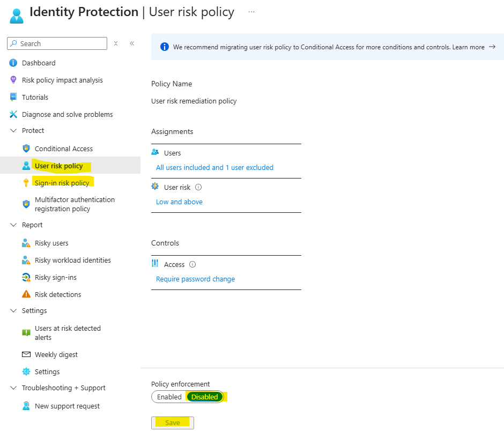Click the Multifactor authentication registration shield icon
The image size is (504, 431).
26,204
